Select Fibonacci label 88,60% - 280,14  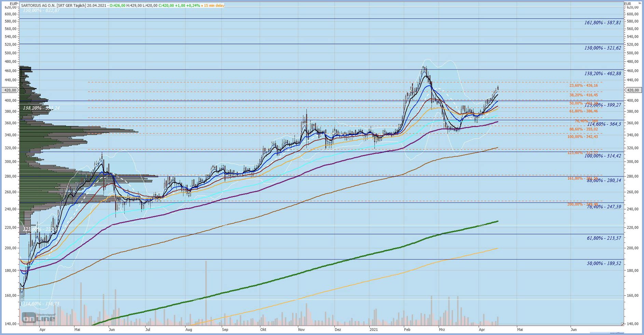[604, 180]
